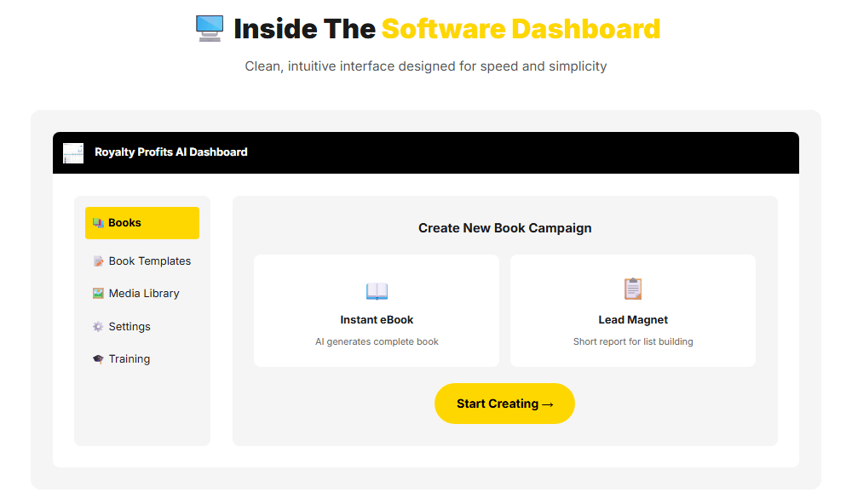This screenshot has height=504, width=852.
Task: Click the 'Short report for list building' text
Action: (x=633, y=341)
